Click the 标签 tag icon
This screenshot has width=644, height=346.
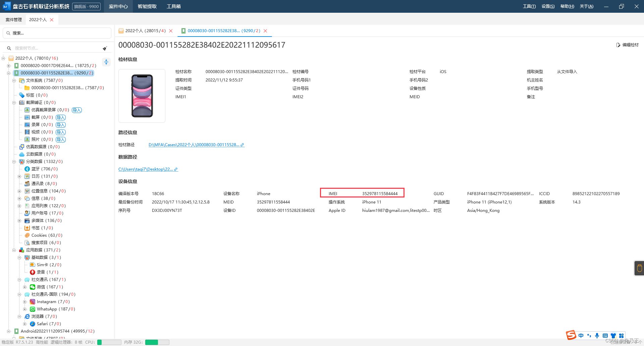tap(22, 95)
